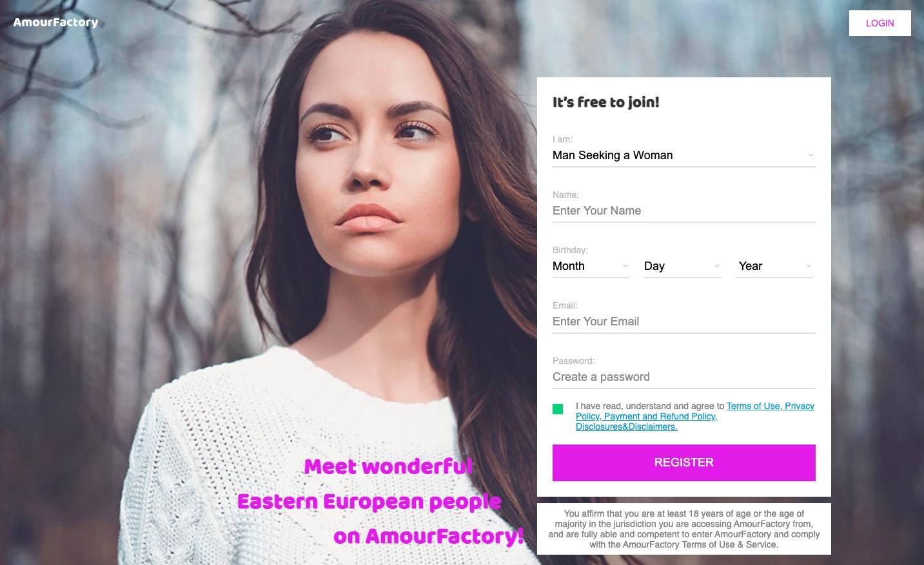924x565 pixels.
Task: Click the AmourFactory logo
Action: pyautogui.click(x=56, y=23)
